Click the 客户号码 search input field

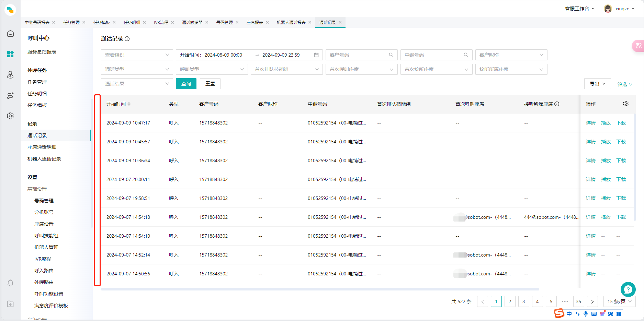361,55
